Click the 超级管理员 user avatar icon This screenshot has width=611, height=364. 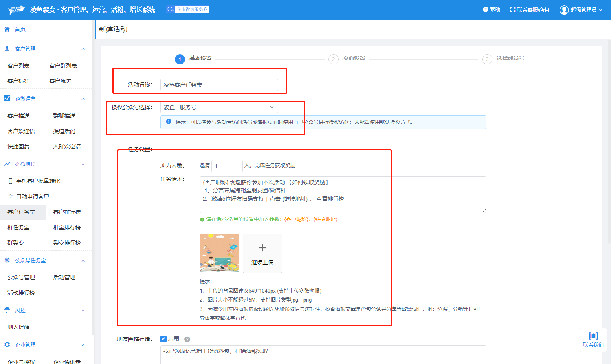click(564, 10)
